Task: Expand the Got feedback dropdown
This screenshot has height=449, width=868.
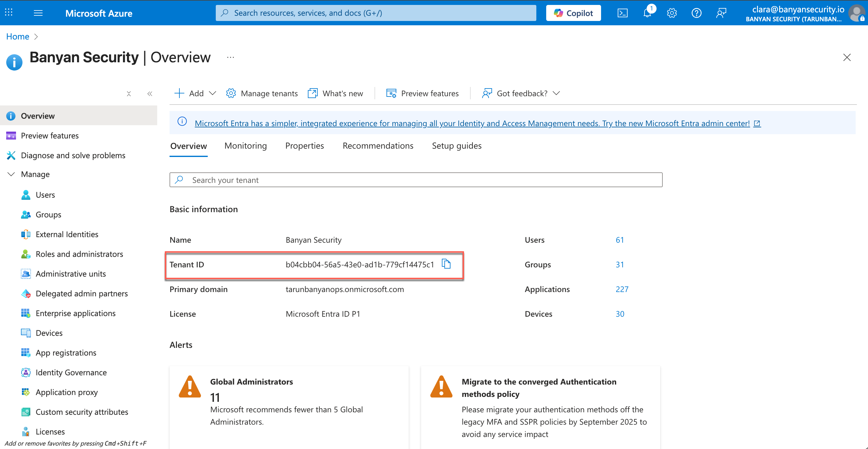Action: tap(521, 93)
